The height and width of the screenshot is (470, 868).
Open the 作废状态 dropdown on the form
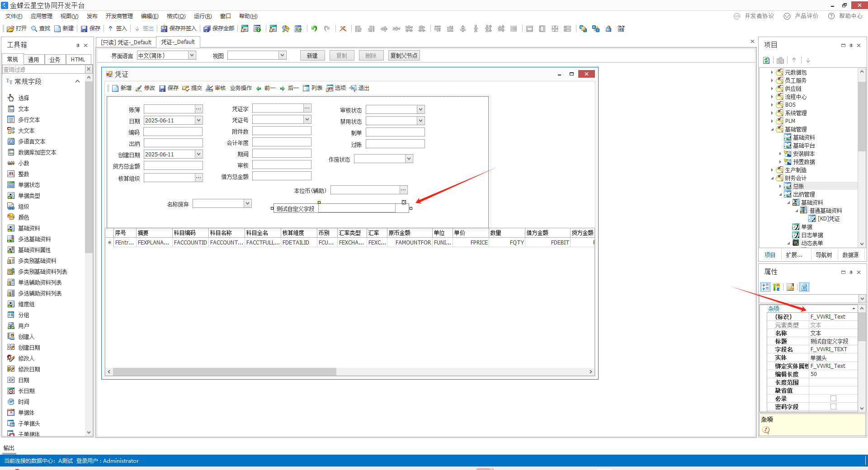[x=409, y=159]
